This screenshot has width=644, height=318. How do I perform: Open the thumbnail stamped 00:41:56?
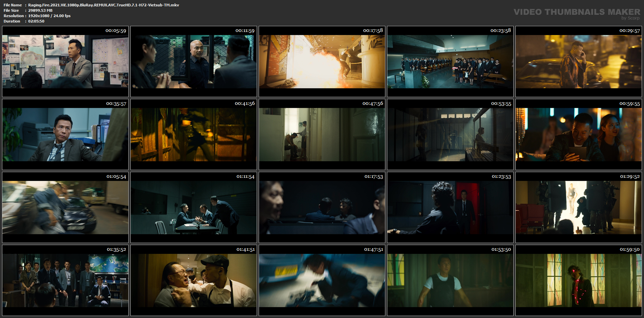tap(194, 134)
